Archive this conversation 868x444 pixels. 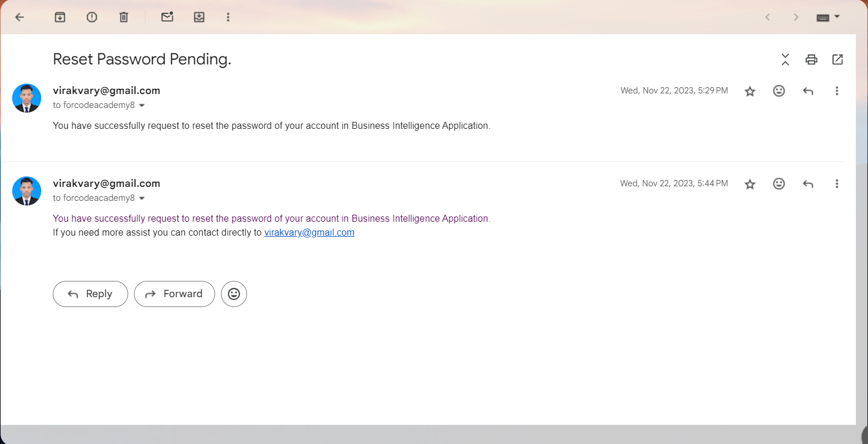pyautogui.click(x=60, y=17)
